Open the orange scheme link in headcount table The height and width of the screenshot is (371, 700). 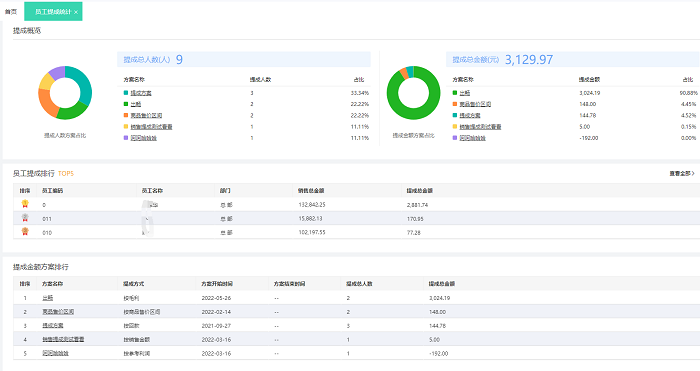tap(146, 115)
